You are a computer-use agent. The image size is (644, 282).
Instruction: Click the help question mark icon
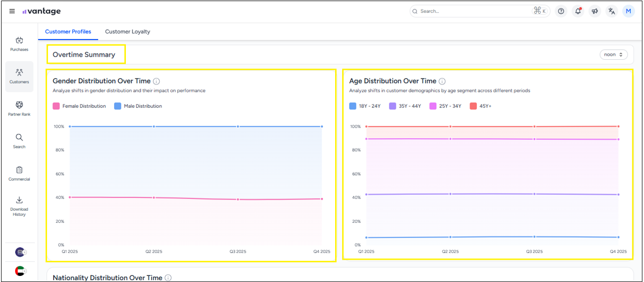tap(561, 11)
